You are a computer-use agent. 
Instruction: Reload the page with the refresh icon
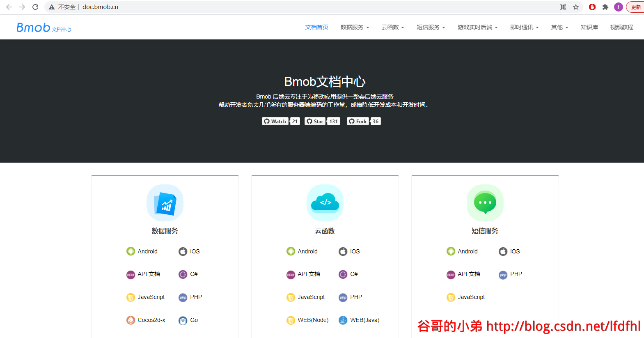[35, 7]
